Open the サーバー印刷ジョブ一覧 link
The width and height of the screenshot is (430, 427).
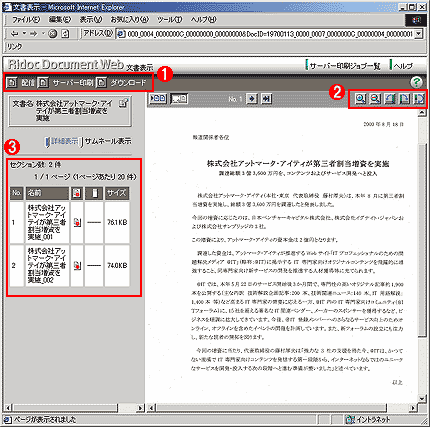[345, 66]
